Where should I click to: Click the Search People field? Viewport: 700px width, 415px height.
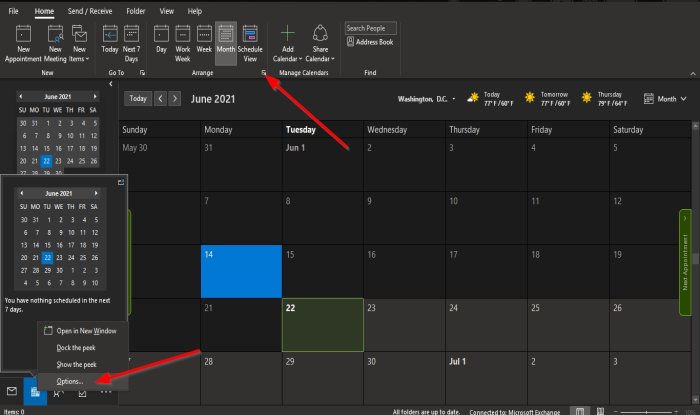(371, 28)
